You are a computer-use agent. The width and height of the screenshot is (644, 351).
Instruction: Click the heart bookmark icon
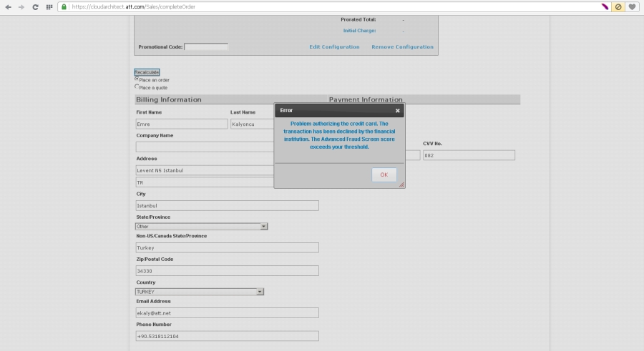(632, 6)
